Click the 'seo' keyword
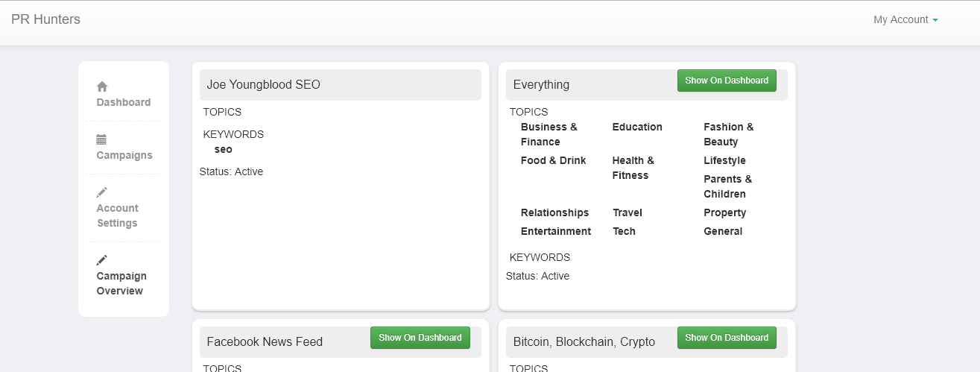The image size is (980, 372). point(224,149)
